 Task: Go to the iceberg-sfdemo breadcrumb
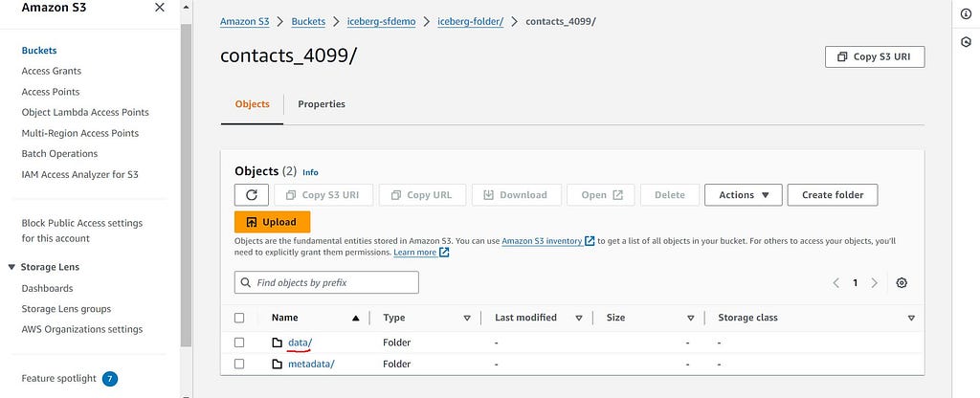pos(381,21)
